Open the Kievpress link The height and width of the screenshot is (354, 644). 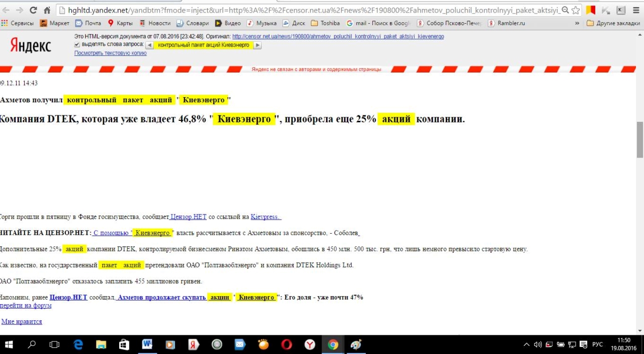click(x=266, y=217)
